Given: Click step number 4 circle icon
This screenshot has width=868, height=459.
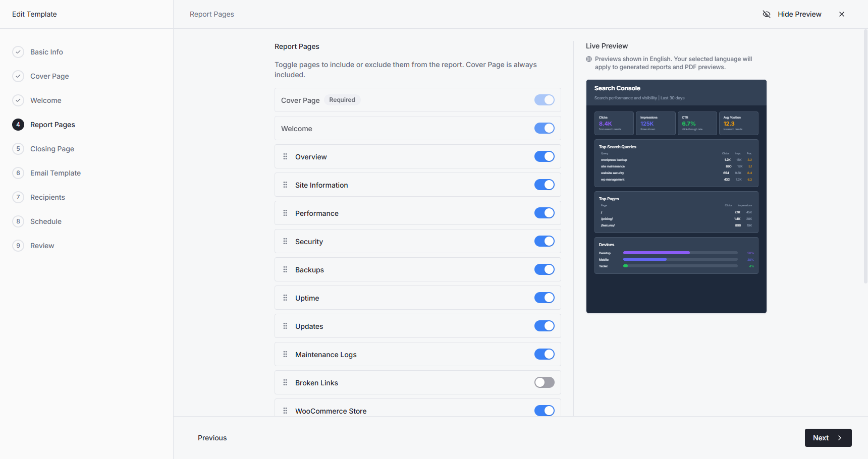Looking at the screenshot, I should (x=18, y=125).
